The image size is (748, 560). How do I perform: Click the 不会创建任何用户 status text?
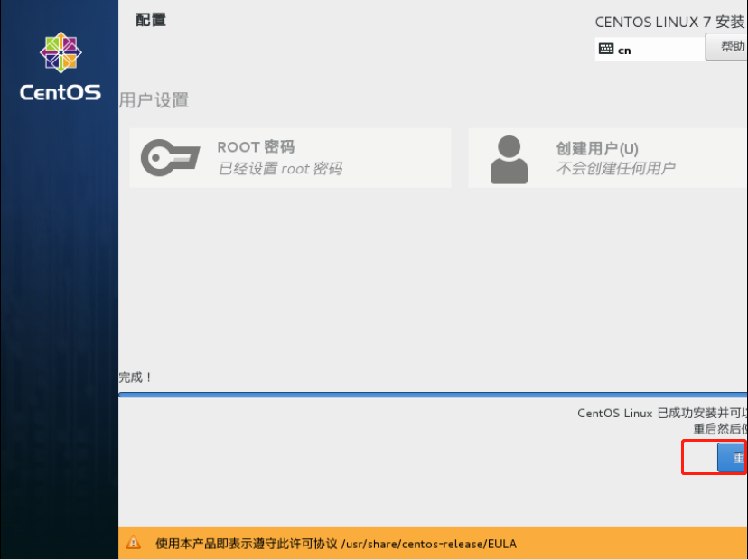[x=615, y=168]
